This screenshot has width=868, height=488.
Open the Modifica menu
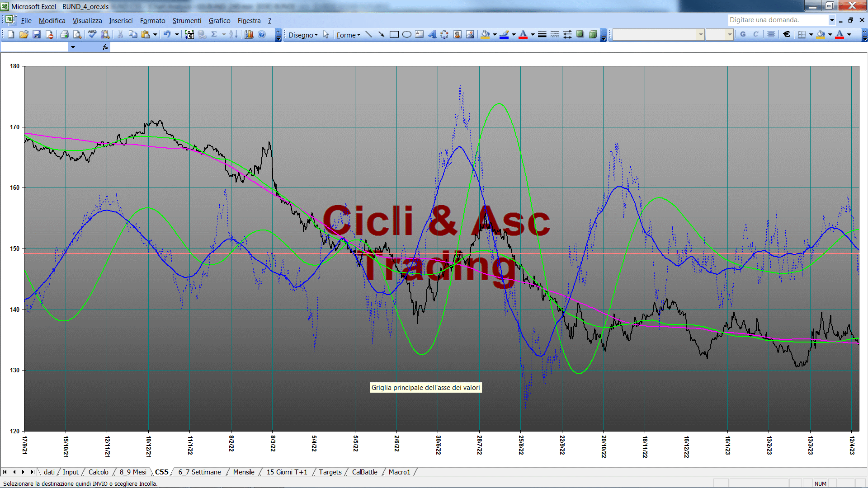pyautogui.click(x=52, y=21)
